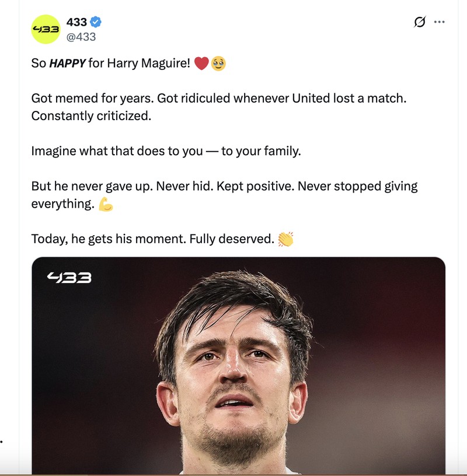Screen dimensions: 467x476
Task: Open the Grok slashed-circle icon
Action: (x=419, y=22)
